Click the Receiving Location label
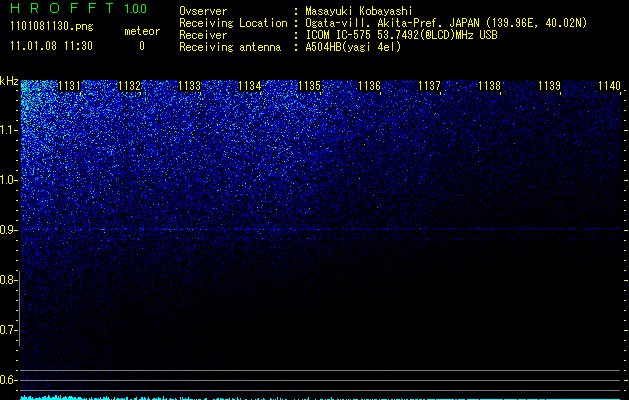629x400 pixels. coord(233,23)
